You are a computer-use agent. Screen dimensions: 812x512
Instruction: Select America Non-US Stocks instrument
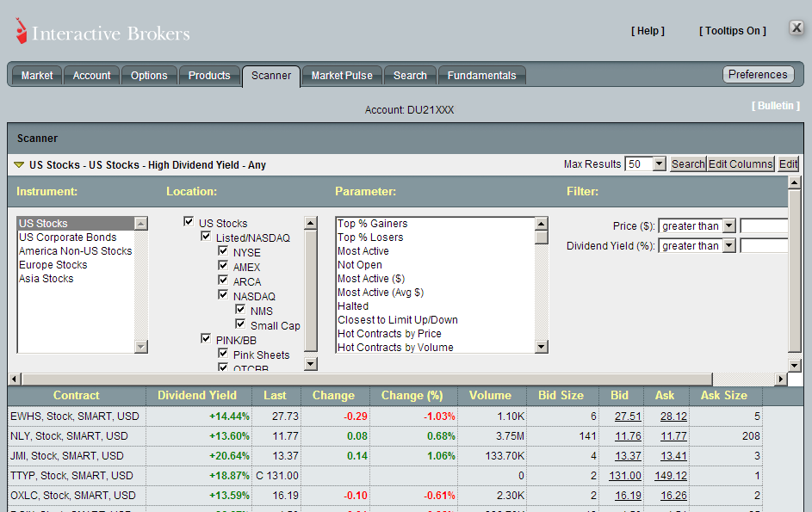point(76,251)
